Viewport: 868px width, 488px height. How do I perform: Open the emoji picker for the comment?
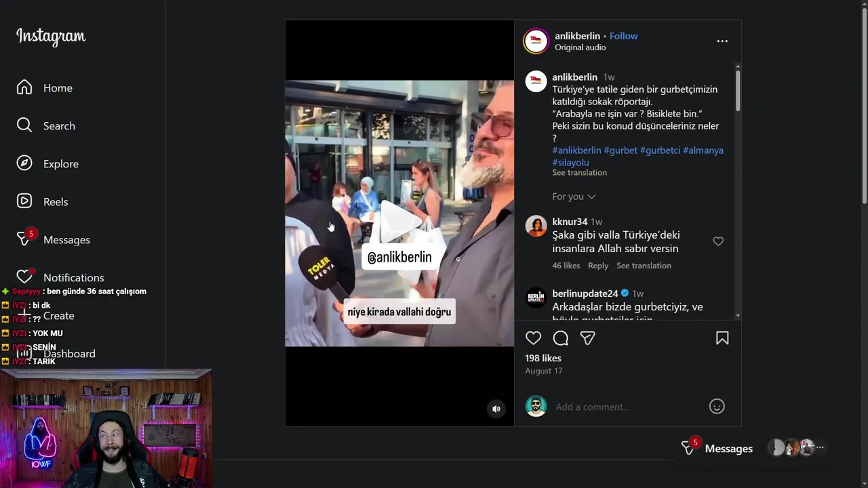click(717, 406)
